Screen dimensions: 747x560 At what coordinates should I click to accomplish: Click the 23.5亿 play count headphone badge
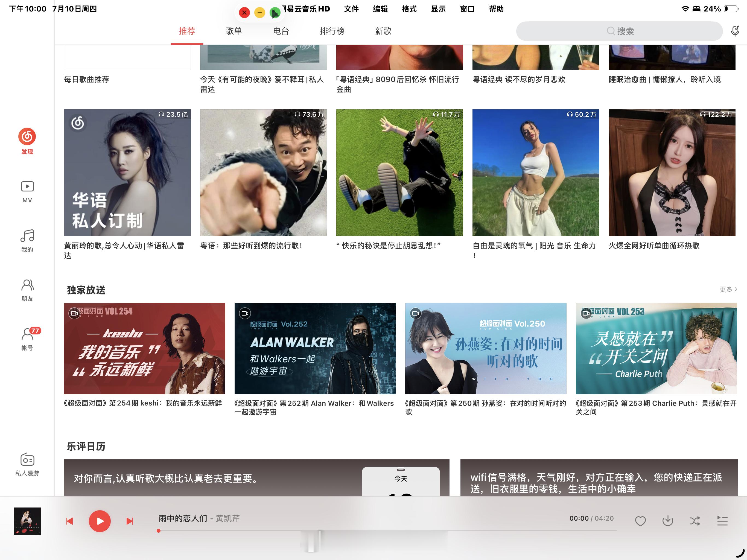click(173, 115)
